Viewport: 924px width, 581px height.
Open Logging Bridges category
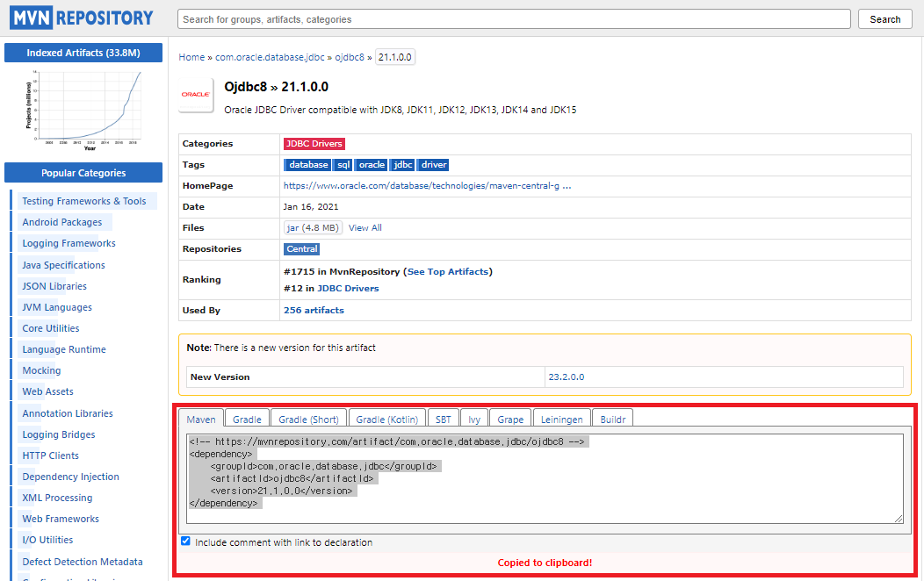[x=59, y=434]
